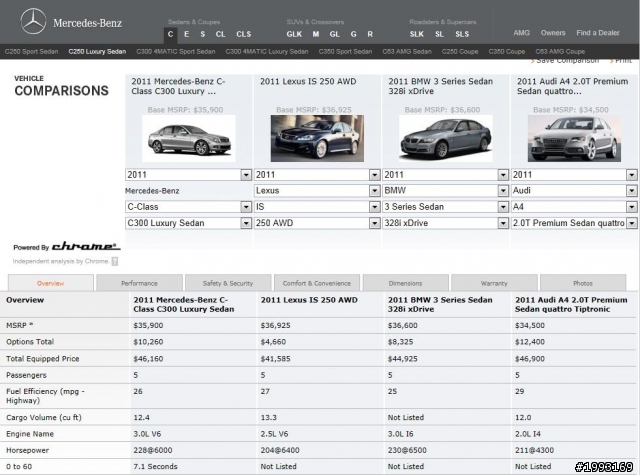Open the C250 Sport Sedan submenu link

(x=31, y=51)
